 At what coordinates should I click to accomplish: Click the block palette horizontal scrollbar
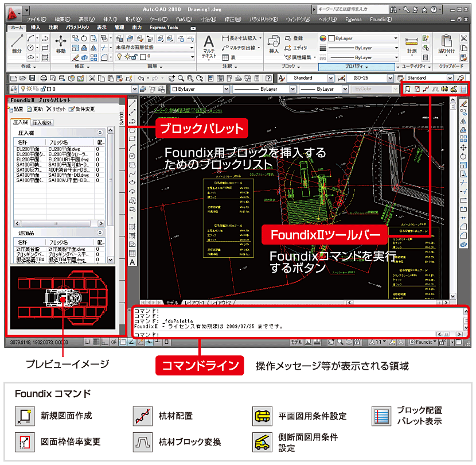59,223
